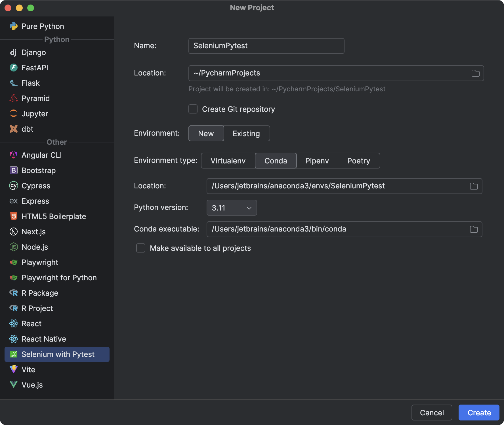This screenshot has width=504, height=425.
Task: Click inside the project Name field
Action: [x=266, y=46]
